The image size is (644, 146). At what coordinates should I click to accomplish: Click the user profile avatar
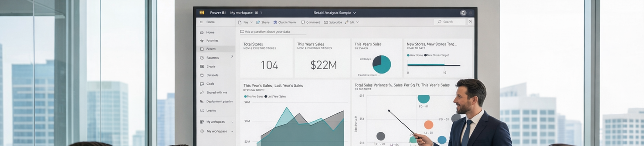click(x=463, y=13)
